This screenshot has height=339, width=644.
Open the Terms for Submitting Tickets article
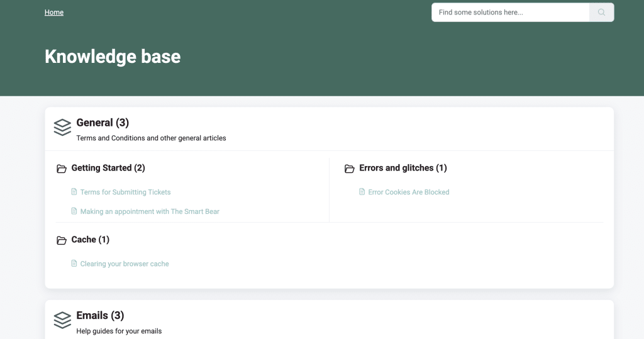tap(125, 192)
